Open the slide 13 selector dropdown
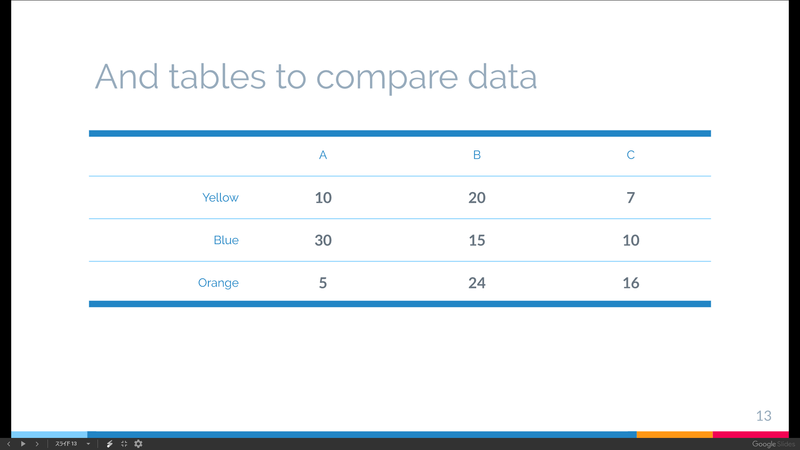 66,444
